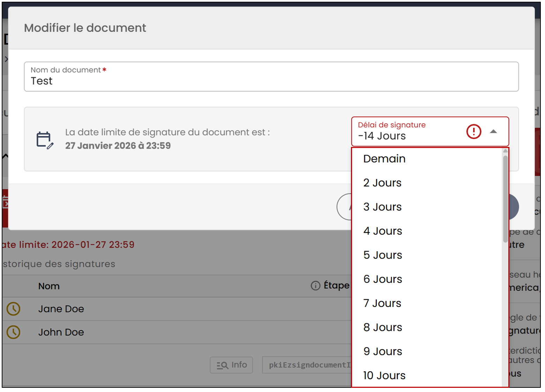Collapse the Délai de signature dropdown arrow
545x392 pixels.
pos(493,132)
